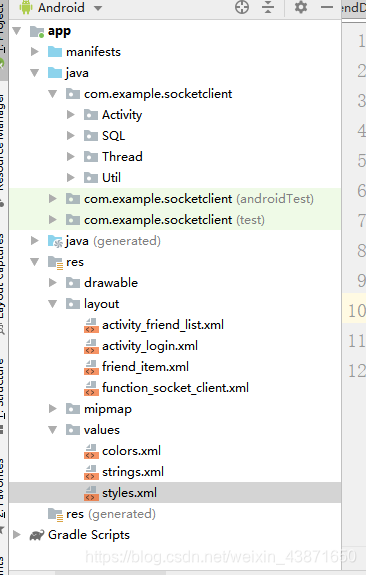Expand the drawable folder

53,283
